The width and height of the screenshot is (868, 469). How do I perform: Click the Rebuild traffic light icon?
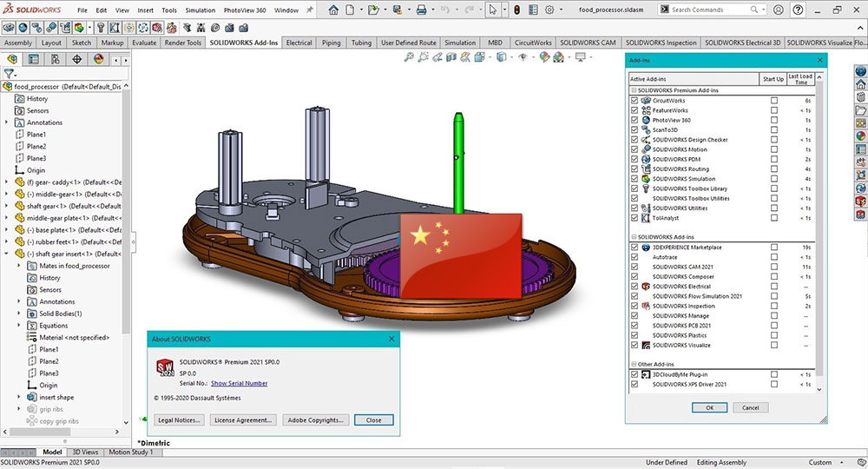[x=516, y=10]
